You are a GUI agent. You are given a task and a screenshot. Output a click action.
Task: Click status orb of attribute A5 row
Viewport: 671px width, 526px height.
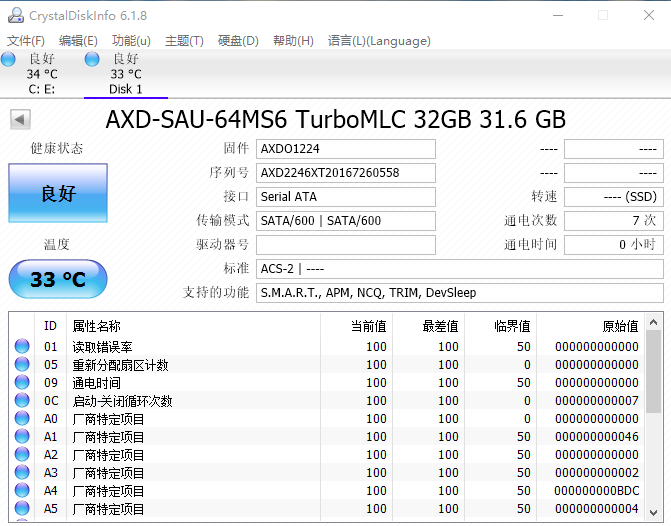point(22,508)
